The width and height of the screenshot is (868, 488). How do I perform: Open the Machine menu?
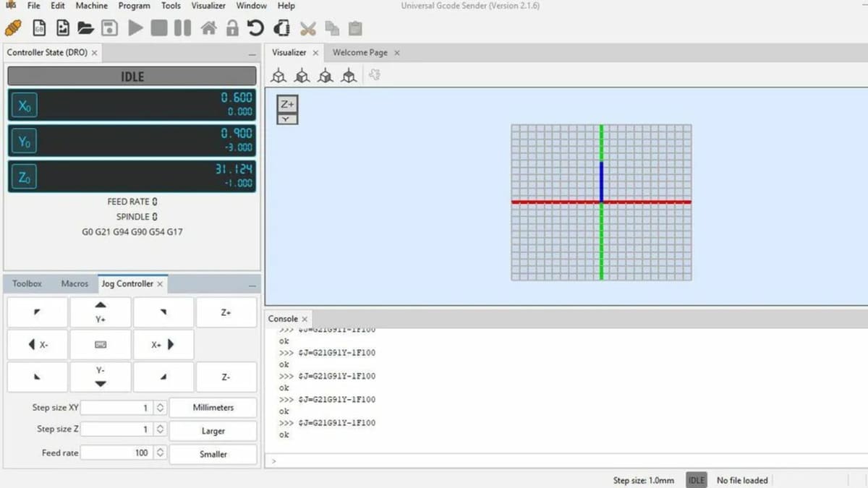(x=91, y=6)
